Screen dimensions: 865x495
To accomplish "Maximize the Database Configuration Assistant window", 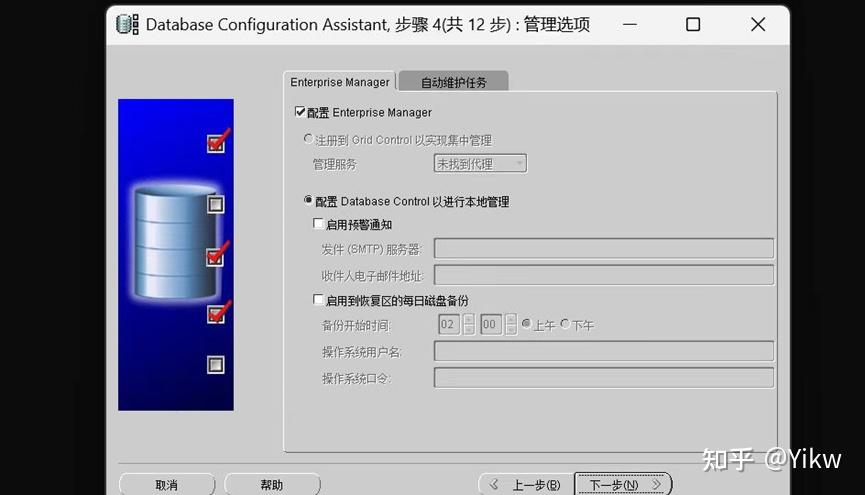I will click(693, 24).
